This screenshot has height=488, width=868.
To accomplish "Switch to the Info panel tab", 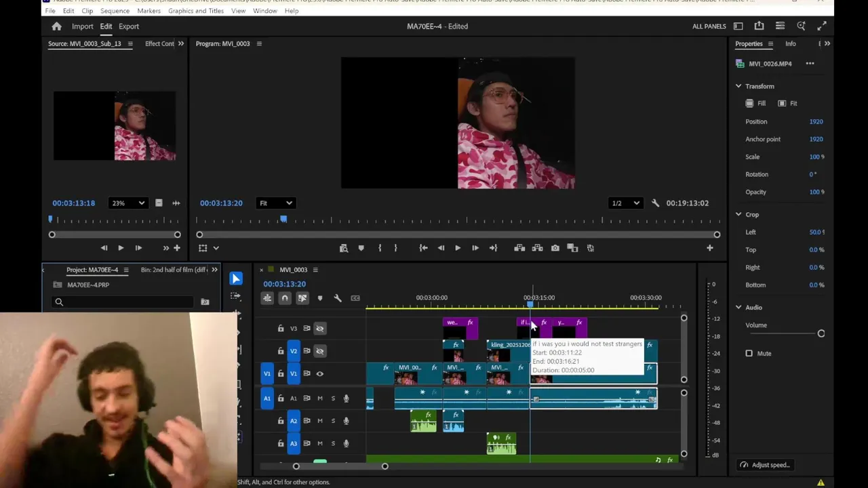I will (x=791, y=43).
